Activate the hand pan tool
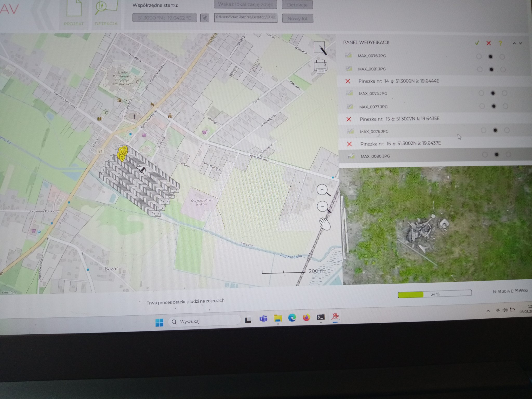Image resolution: width=532 pixels, height=399 pixels. (324, 224)
